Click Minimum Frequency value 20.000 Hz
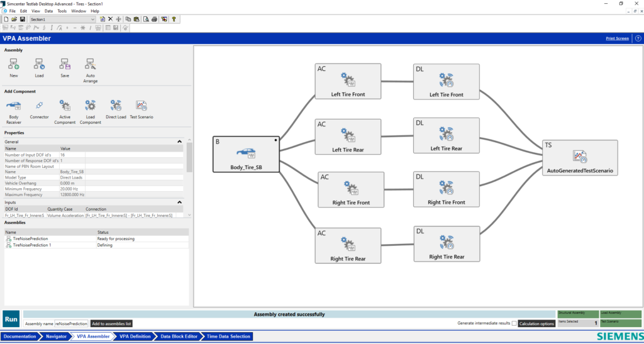The width and height of the screenshot is (644, 344). click(69, 189)
